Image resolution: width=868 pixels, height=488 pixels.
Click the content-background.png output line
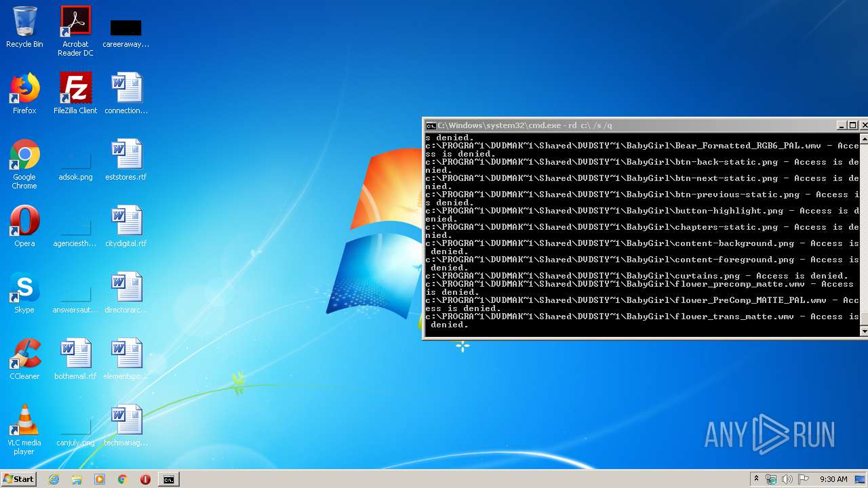[642, 247]
